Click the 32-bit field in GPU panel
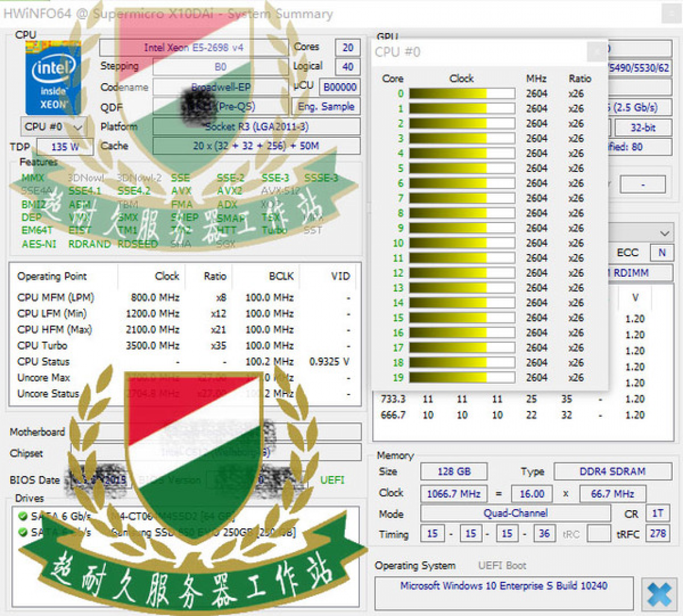The width and height of the screenshot is (683, 616). (x=643, y=128)
